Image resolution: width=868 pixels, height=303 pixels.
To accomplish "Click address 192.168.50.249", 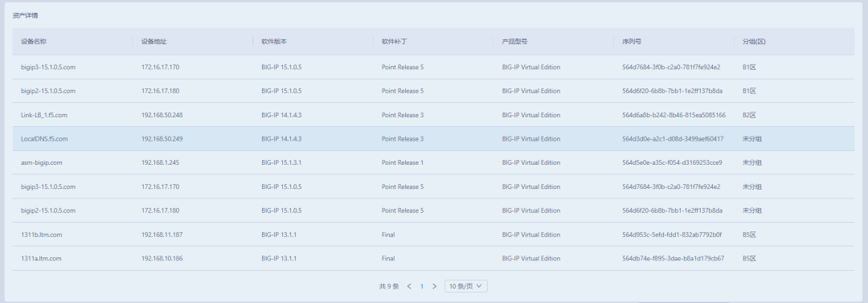I will [162, 139].
